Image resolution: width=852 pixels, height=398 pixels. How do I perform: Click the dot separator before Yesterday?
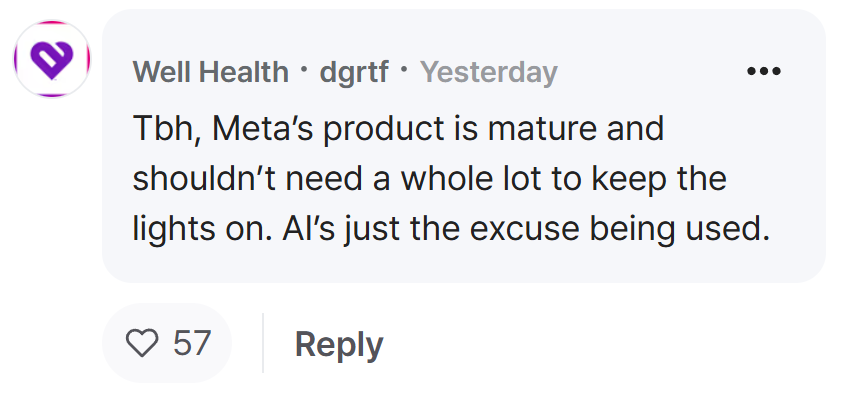coord(404,69)
